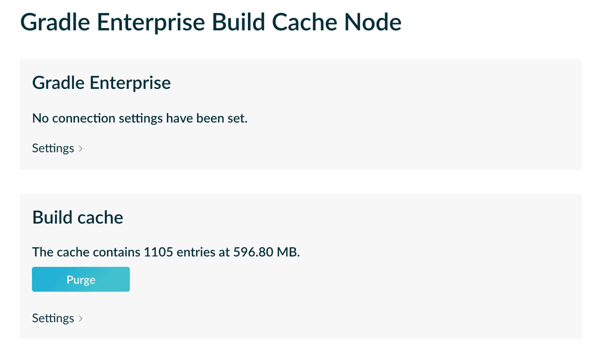The image size is (610, 364).
Task: Click the cache contains entries status text
Action: [166, 252]
